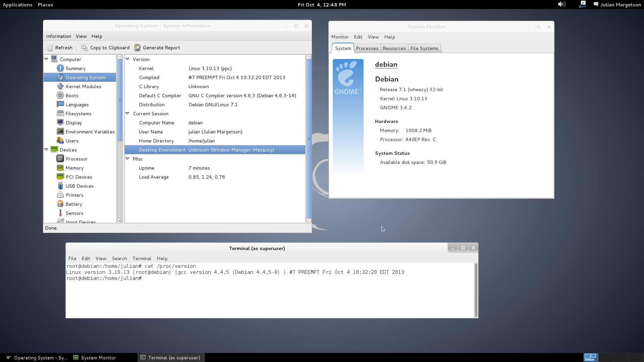
Task: Switch to the Processes tab
Action: coord(367,48)
